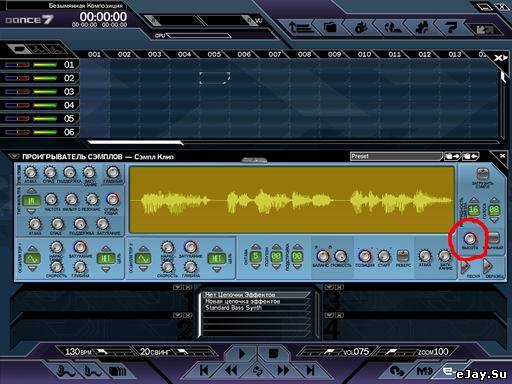Click the question mark help icon

point(451,27)
